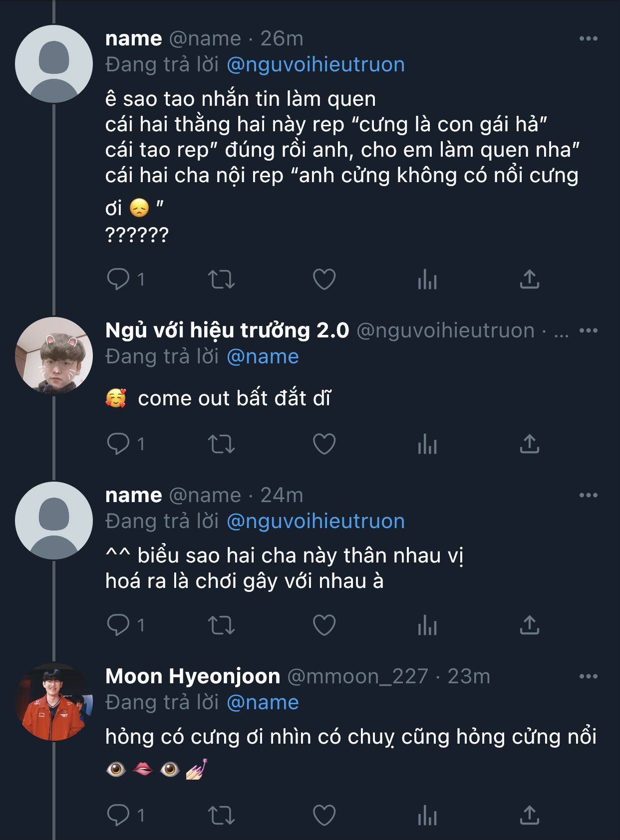Image resolution: width=620 pixels, height=840 pixels.
Task: Like the 'come out bất đắt dĩ' tweet
Action: pos(324,444)
